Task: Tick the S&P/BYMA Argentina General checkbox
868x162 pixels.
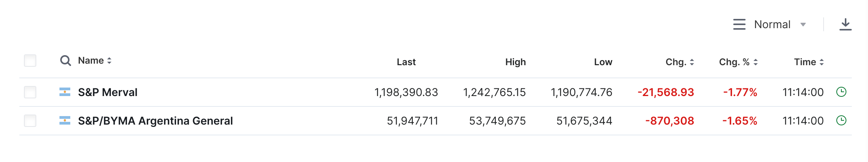Action: click(x=30, y=121)
